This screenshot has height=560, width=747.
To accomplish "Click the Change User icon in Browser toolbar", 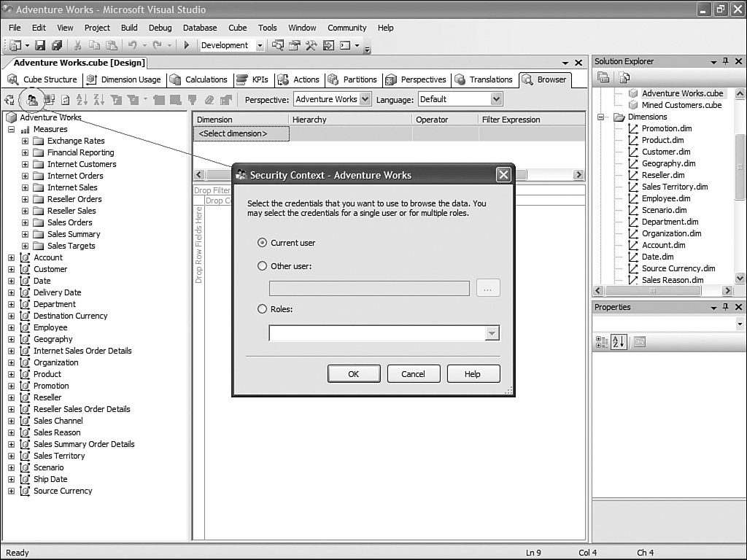I will click(32, 99).
